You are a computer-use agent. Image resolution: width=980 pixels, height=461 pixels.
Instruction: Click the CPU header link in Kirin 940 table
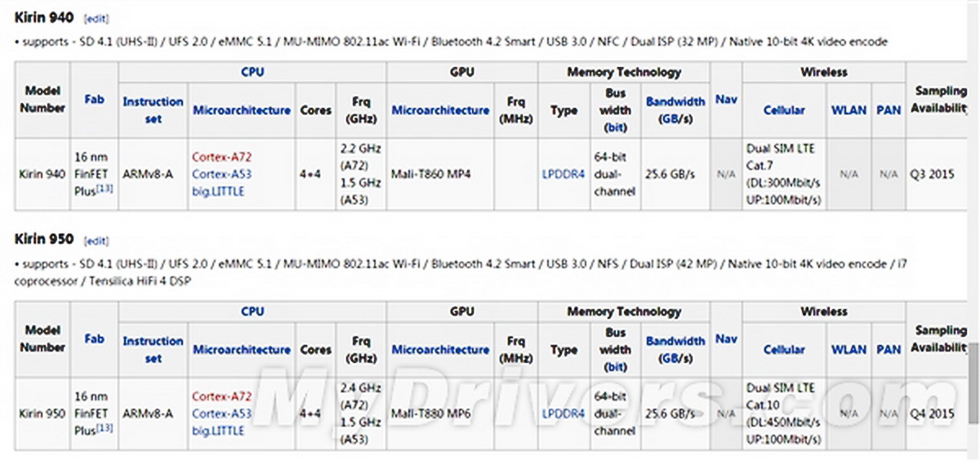[x=252, y=72]
